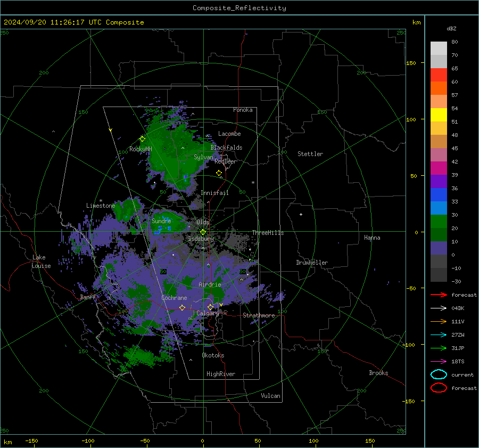Click the Innisfail city label
The image size is (479, 448).
pos(215,193)
